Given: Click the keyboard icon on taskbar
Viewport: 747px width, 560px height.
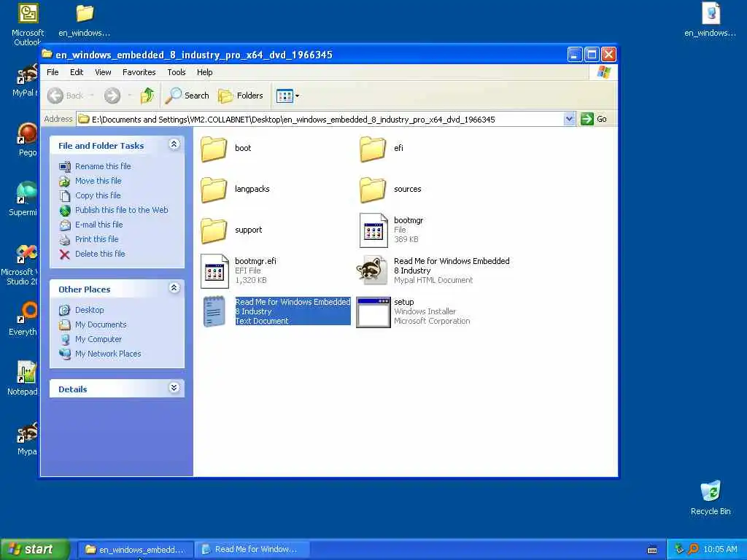Looking at the screenshot, I should coord(652,550).
